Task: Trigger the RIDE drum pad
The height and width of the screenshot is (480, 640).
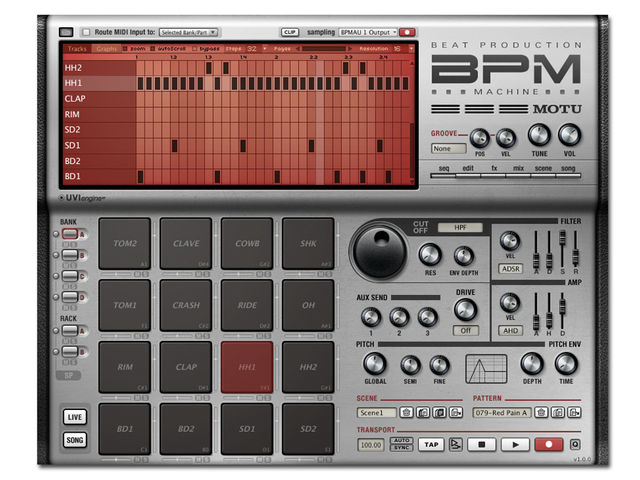Action: 247,305
